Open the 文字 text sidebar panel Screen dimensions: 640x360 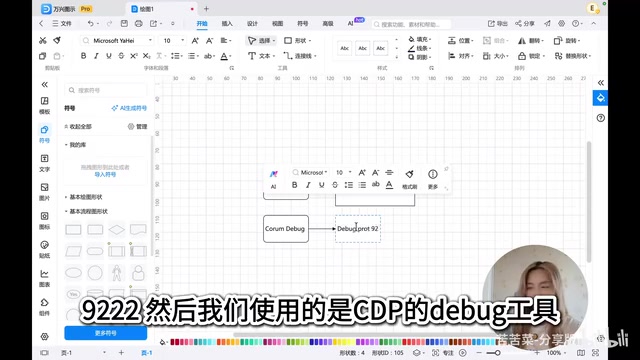pos(44,163)
